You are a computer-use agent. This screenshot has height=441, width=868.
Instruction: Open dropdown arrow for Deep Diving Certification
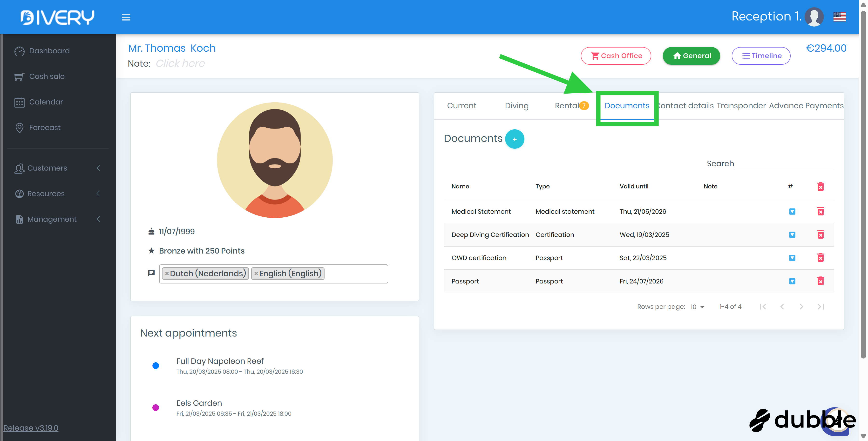[792, 235]
